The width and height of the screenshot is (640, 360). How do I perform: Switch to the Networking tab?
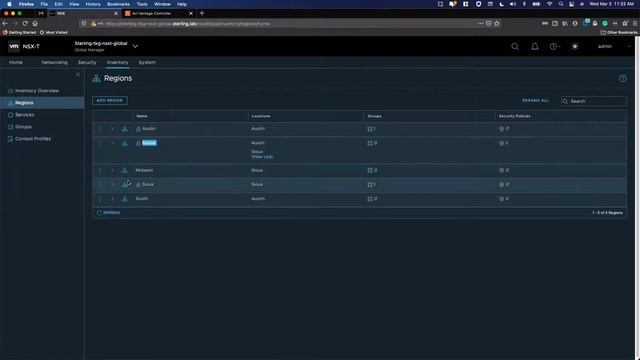click(x=54, y=62)
